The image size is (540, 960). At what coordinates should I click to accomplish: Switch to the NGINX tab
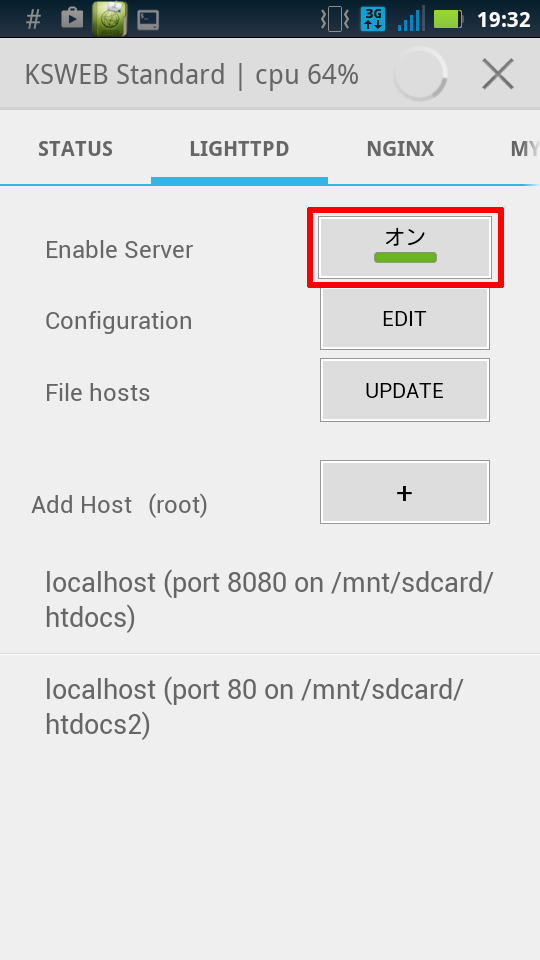coord(400,149)
